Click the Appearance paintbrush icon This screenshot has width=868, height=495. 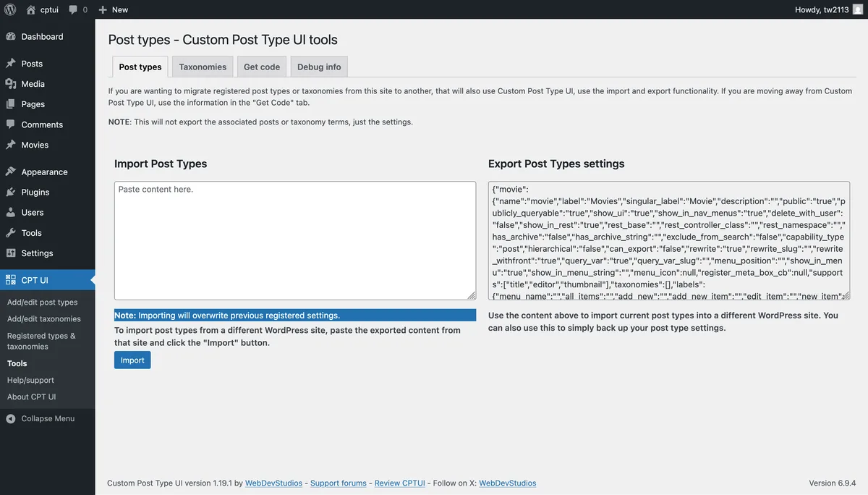click(11, 172)
